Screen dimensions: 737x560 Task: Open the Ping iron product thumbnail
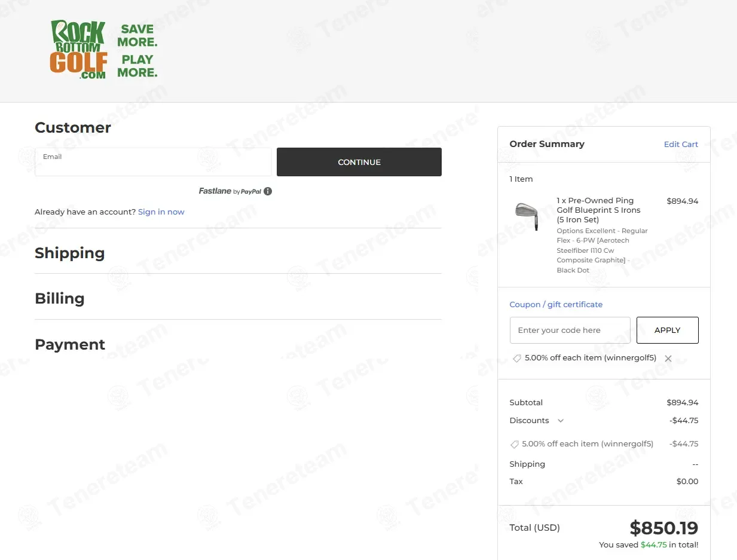coord(527,216)
